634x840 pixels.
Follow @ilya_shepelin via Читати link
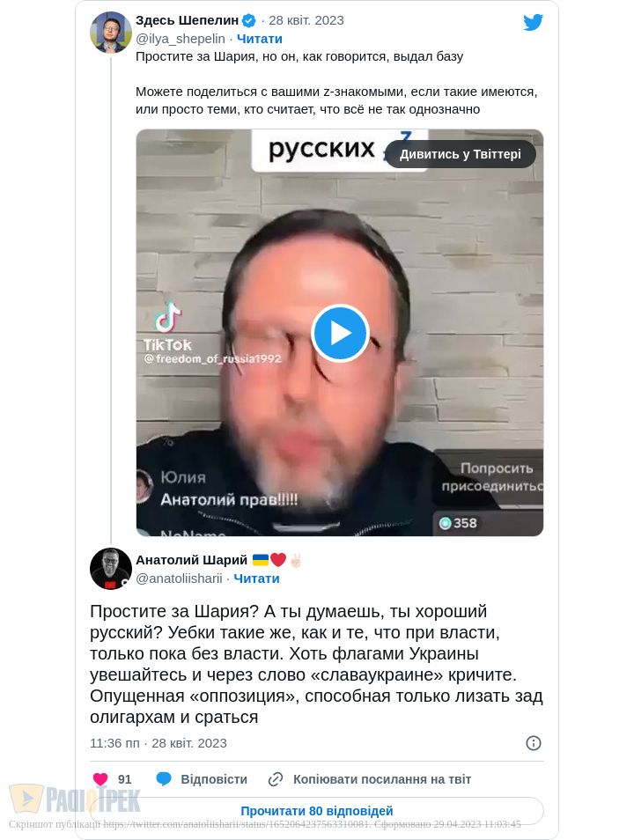click(260, 39)
